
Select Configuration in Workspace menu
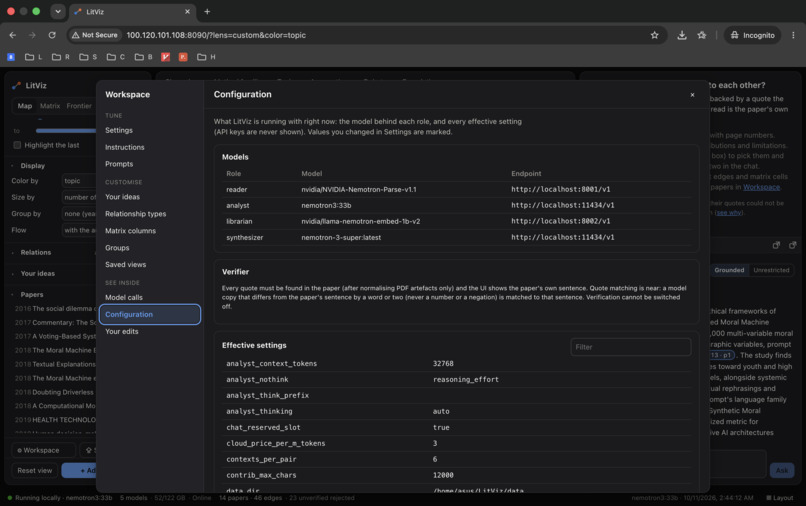[x=150, y=315]
